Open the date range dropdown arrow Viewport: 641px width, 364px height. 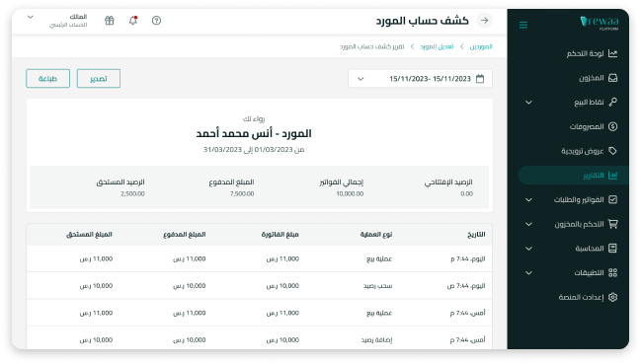click(x=361, y=79)
